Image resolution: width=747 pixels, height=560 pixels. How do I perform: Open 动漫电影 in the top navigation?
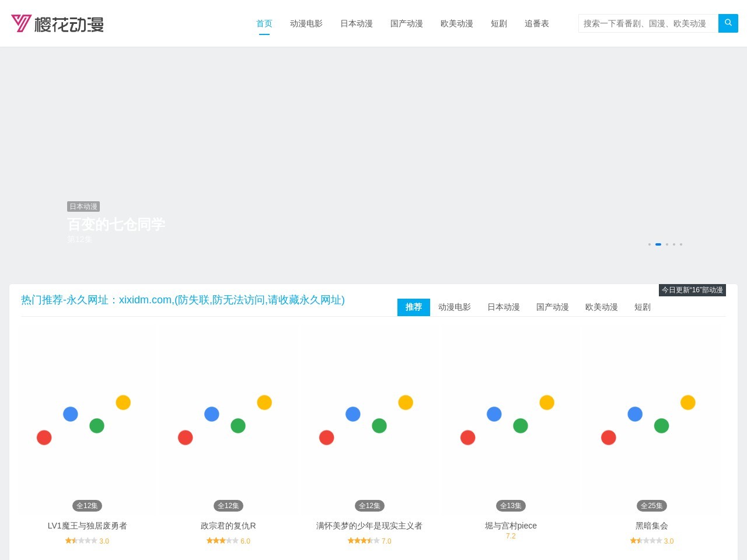click(x=306, y=23)
